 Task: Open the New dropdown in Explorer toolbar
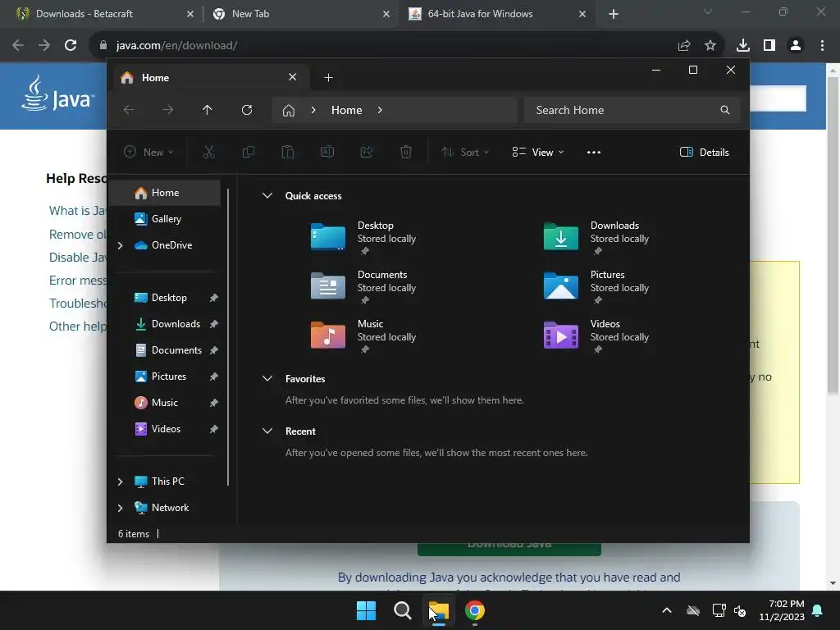(x=149, y=152)
